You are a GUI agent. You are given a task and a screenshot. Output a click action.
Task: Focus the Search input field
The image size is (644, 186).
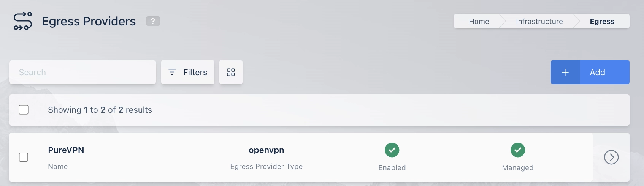pos(82,72)
